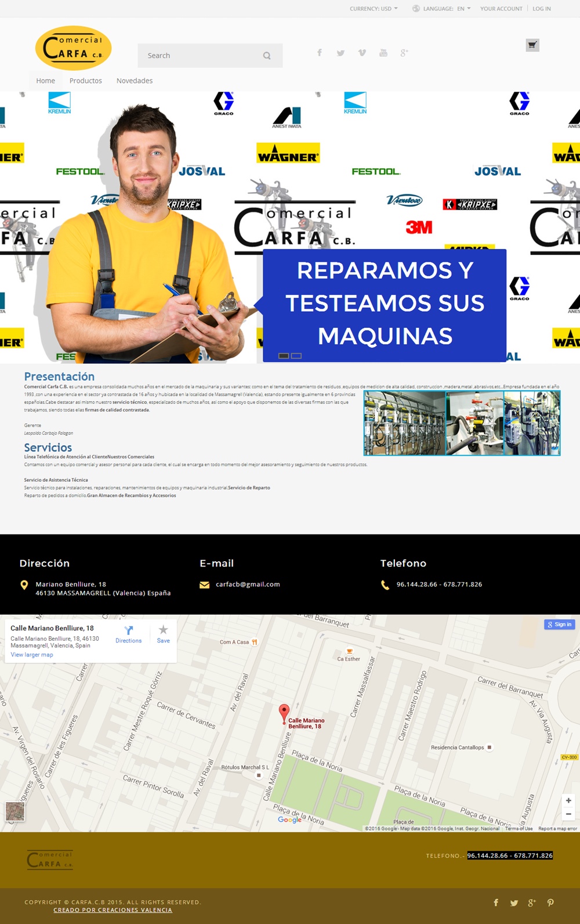Open Creado por Creaciones Valencia link
The image size is (580, 924).
pos(113,910)
